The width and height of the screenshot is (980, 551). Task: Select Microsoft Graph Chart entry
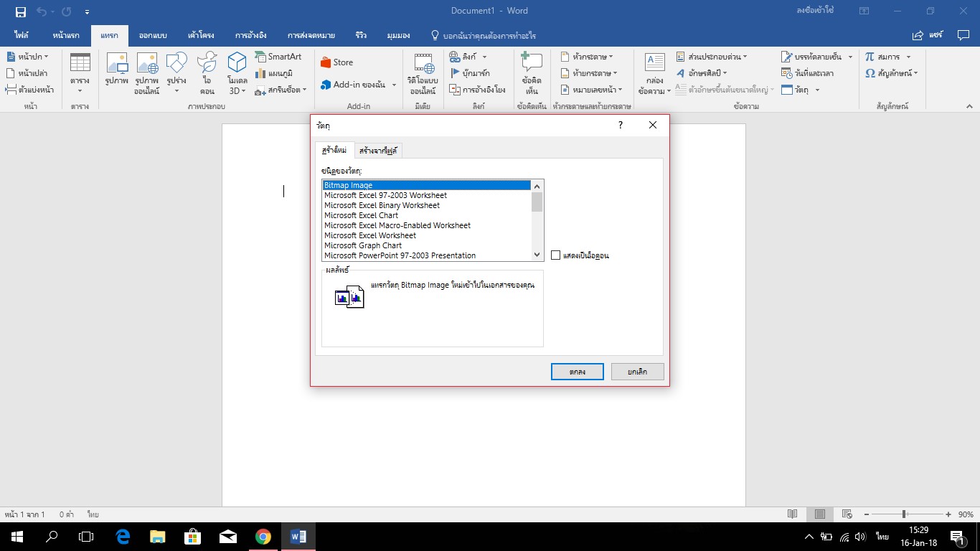point(427,245)
